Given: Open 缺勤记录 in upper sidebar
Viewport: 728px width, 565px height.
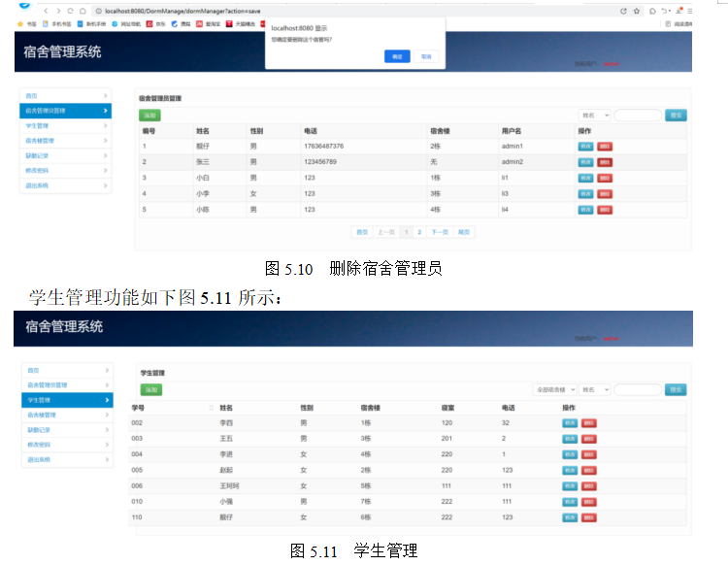Looking at the screenshot, I should point(65,155).
